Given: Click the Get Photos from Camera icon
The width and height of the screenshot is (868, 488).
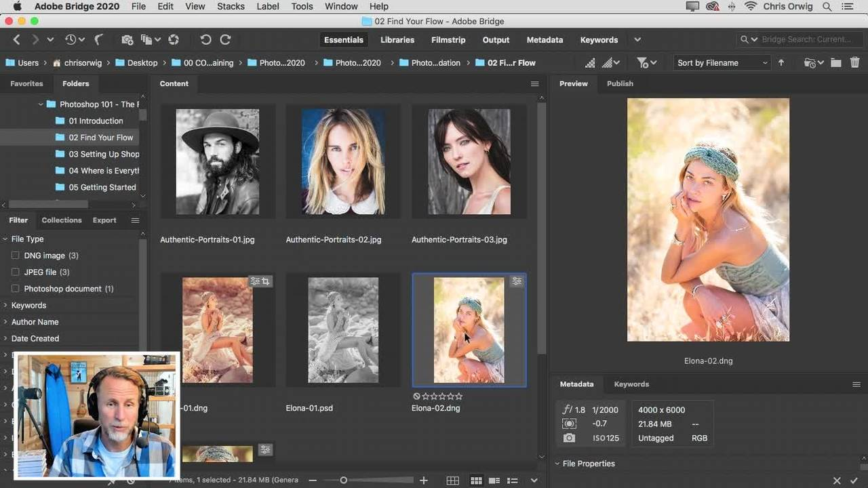Looking at the screenshot, I should (x=127, y=40).
